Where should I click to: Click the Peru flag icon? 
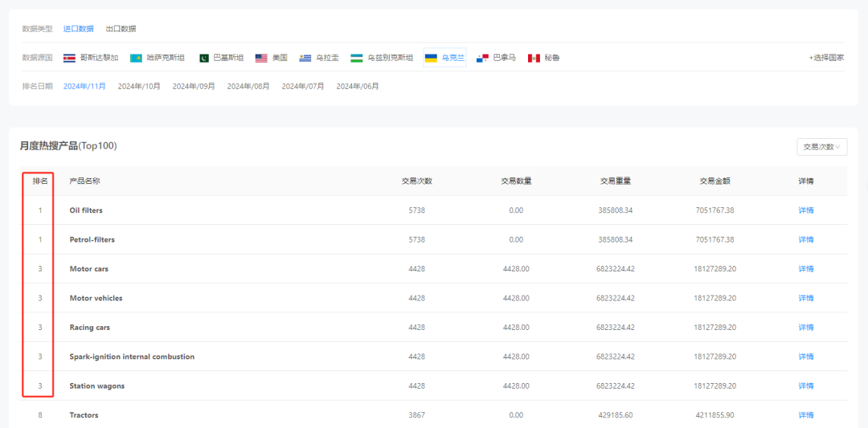coord(534,58)
